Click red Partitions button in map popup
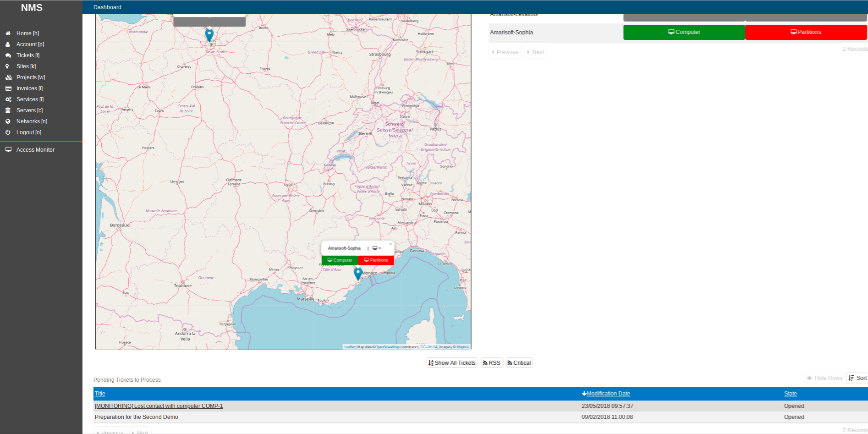Screen dimensions: 868x434 376,260
